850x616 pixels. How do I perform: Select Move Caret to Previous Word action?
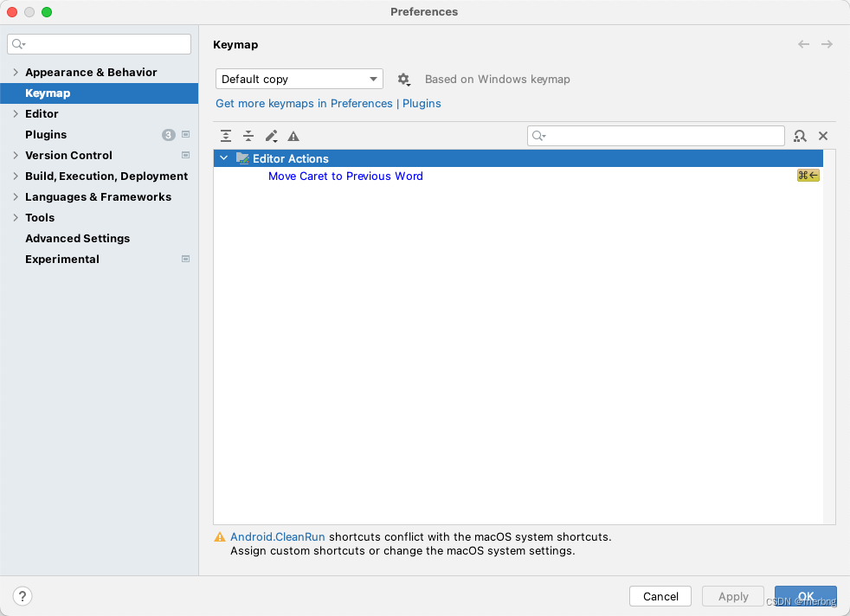[345, 176]
